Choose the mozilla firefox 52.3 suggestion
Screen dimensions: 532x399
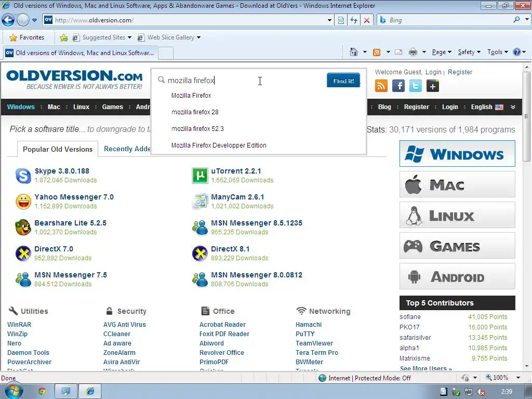tap(197, 129)
